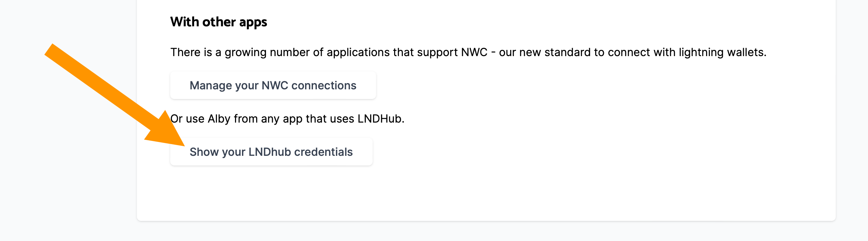Image resolution: width=868 pixels, height=241 pixels.
Task: Click empty white card area below the buttons
Action: 485,194
